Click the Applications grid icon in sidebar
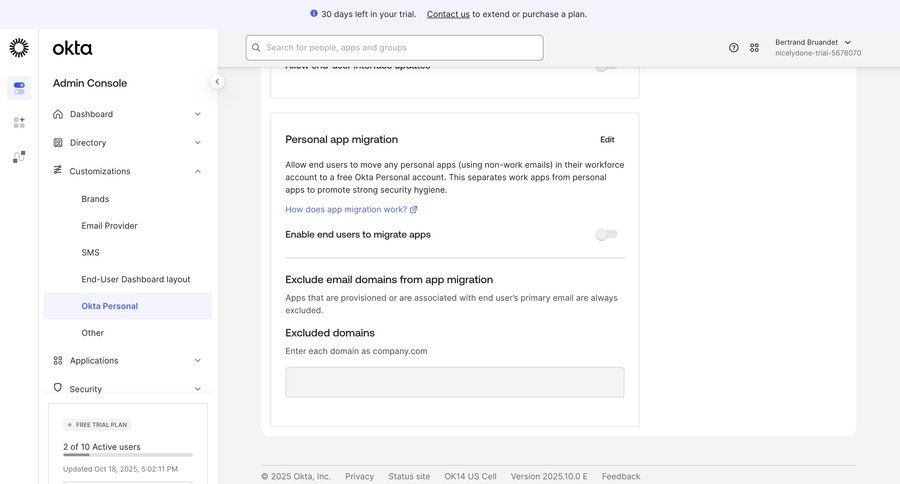 [x=58, y=361]
